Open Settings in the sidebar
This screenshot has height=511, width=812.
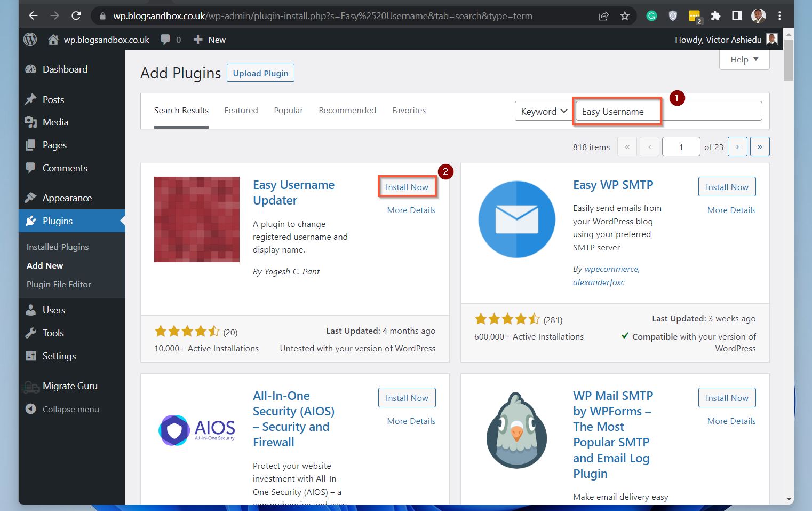click(72, 356)
